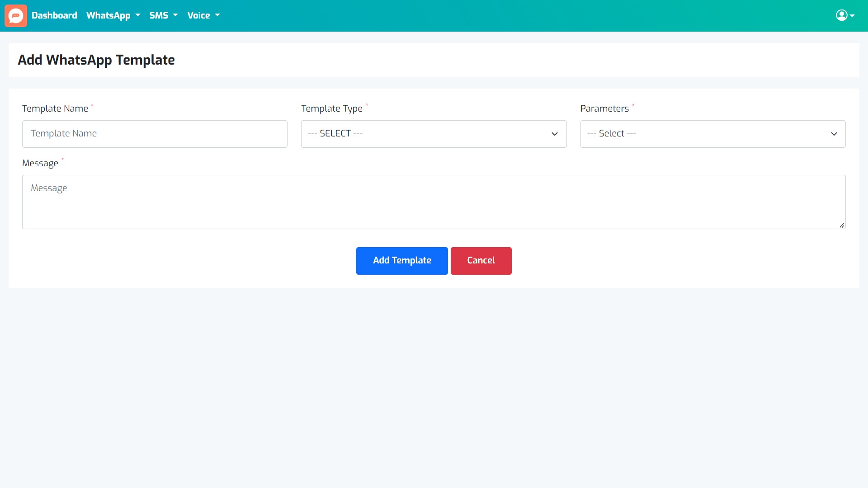Screen dimensions: 868x488
Task: Focus the Template Name input field
Action: (x=155, y=134)
